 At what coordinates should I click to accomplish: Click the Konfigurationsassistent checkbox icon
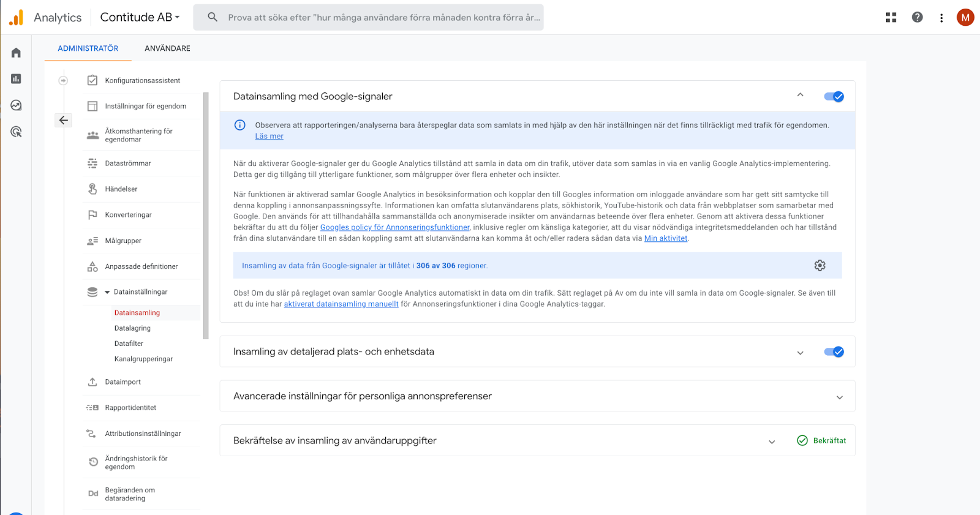click(x=92, y=80)
